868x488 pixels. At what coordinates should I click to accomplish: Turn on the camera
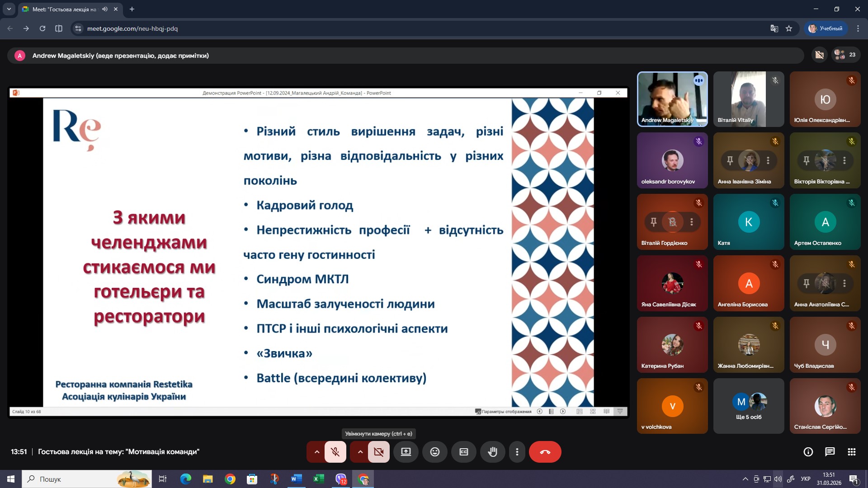(379, 452)
